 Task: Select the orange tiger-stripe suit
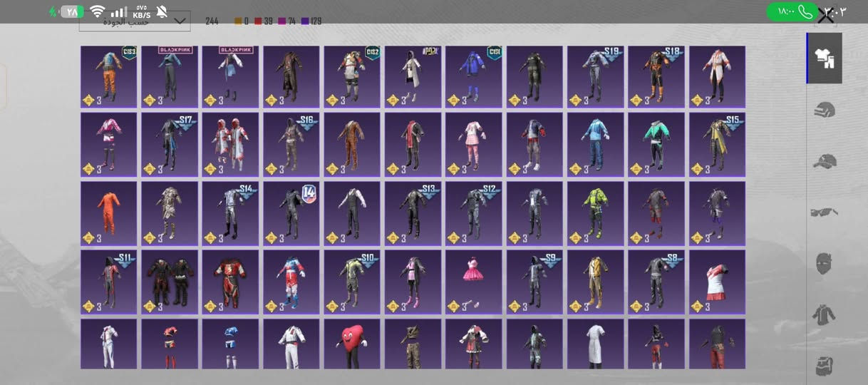(352, 145)
